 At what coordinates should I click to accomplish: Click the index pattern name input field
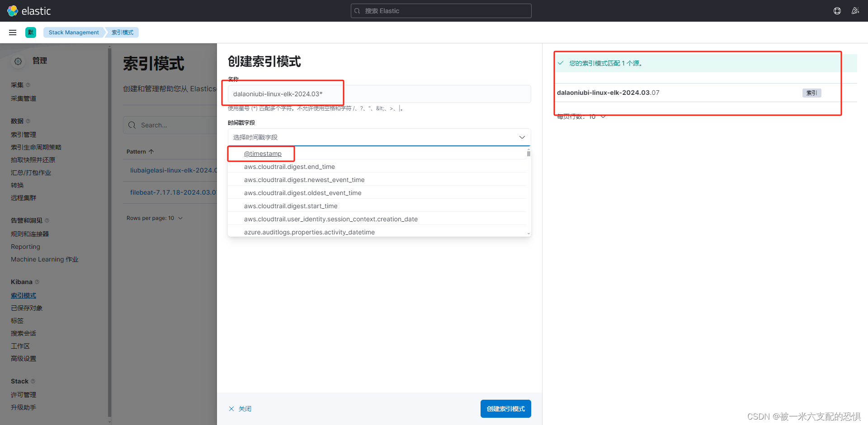379,94
